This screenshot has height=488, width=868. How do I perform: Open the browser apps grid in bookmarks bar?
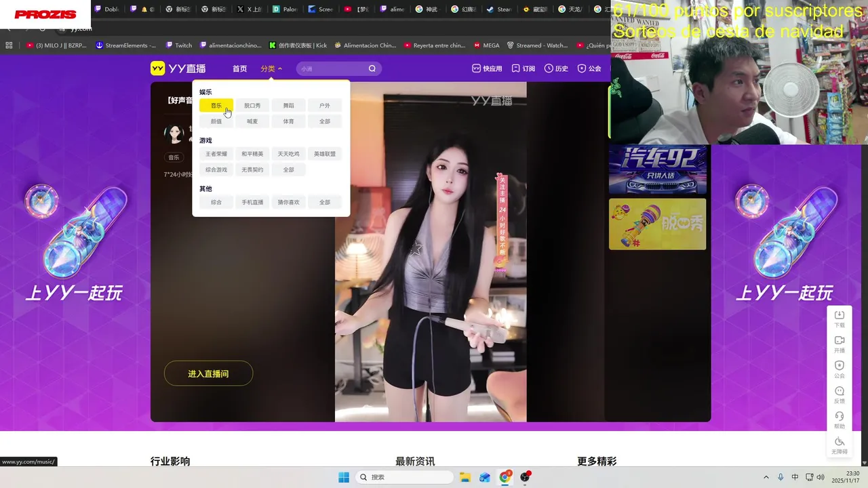click(x=9, y=45)
